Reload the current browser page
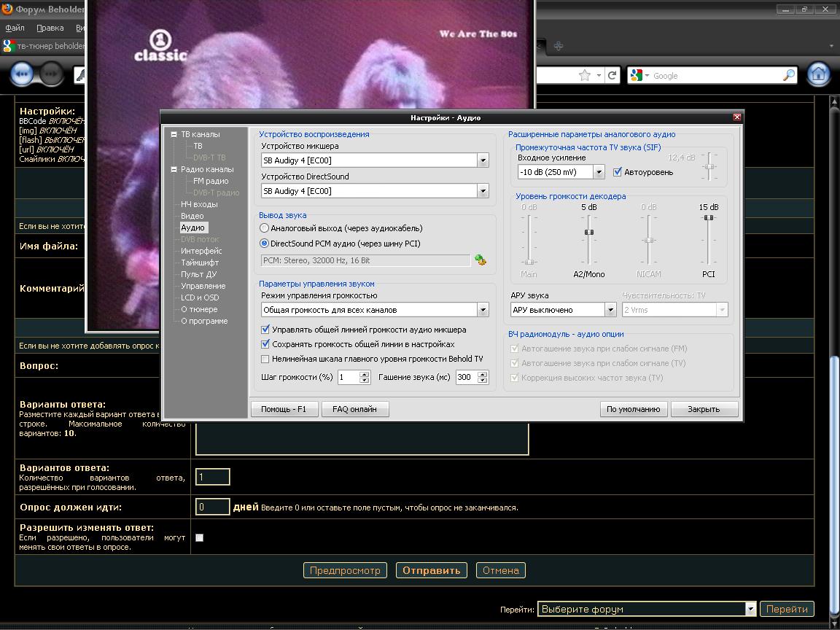This screenshot has width=840, height=630. [x=613, y=75]
